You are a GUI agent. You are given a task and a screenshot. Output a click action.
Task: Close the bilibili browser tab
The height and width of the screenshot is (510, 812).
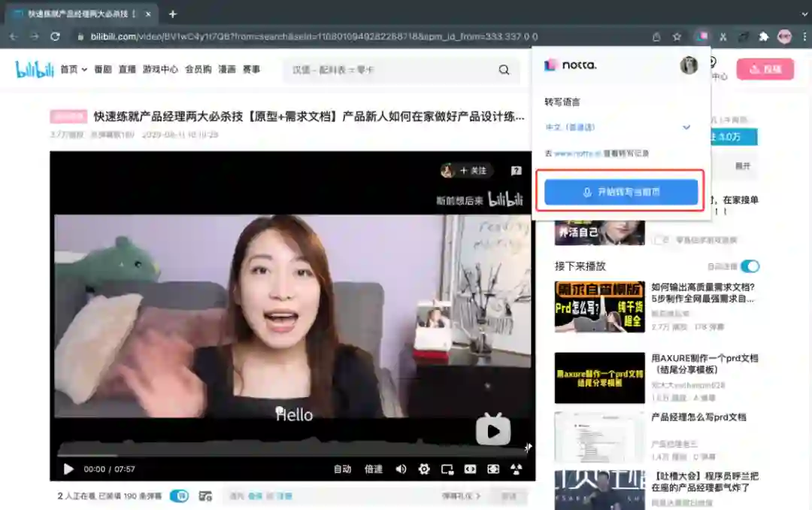(x=148, y=14)
